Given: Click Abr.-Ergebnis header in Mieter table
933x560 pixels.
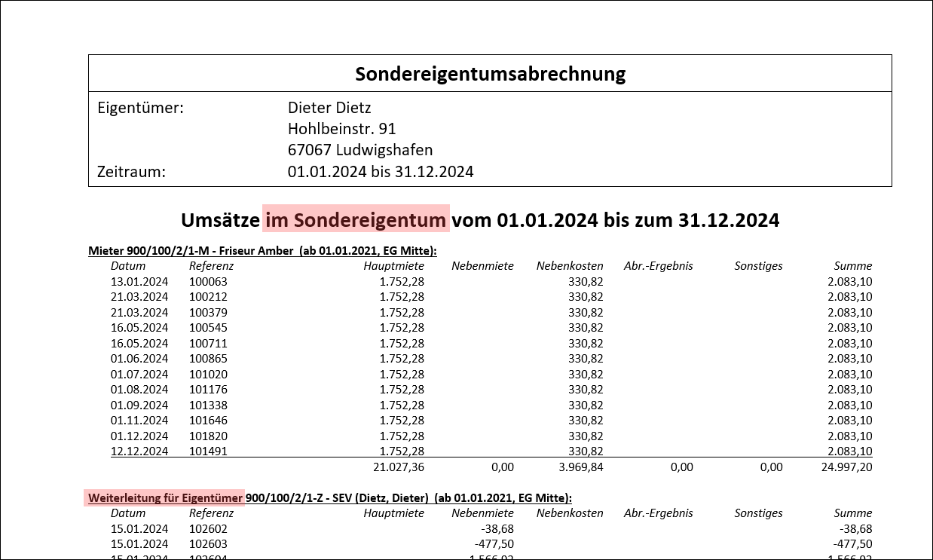Looking at the screenshot, I should (x=659, y=265).
